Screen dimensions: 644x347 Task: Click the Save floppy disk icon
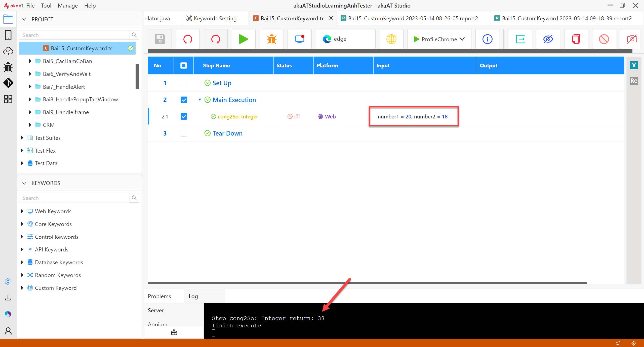point(160,39)
